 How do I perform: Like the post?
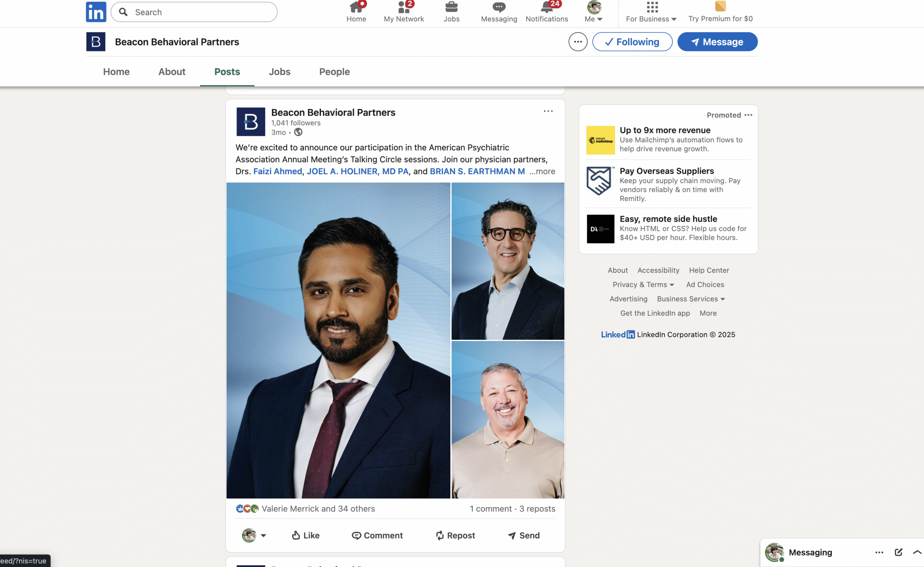click(x=305, y=536)
